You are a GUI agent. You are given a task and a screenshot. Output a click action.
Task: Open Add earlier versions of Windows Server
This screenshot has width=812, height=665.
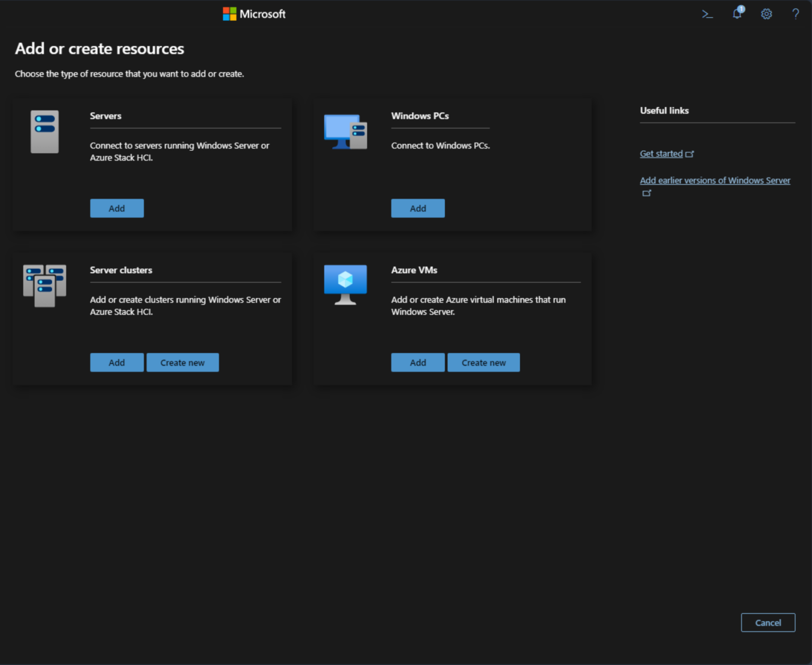click(x=715, y=180)
